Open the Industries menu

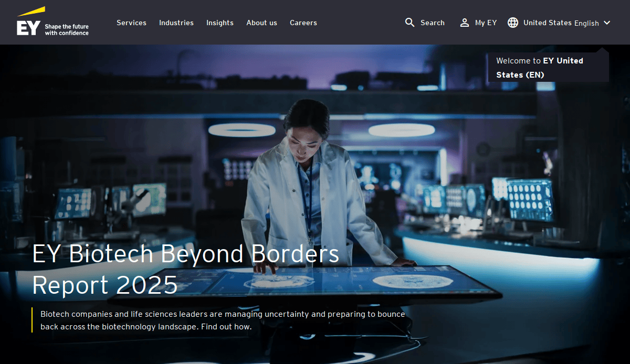tap(176, 23)
